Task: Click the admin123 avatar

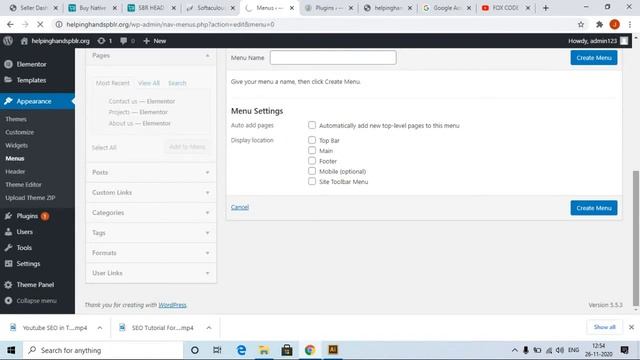Action: tap(624, 41)
